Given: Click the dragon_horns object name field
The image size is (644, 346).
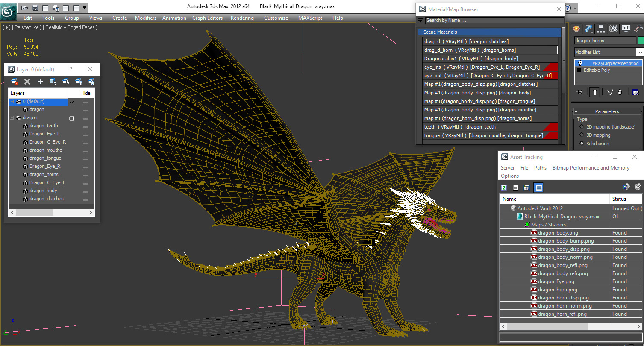Looking at the screenshot, I should click(x=605, y=41).
